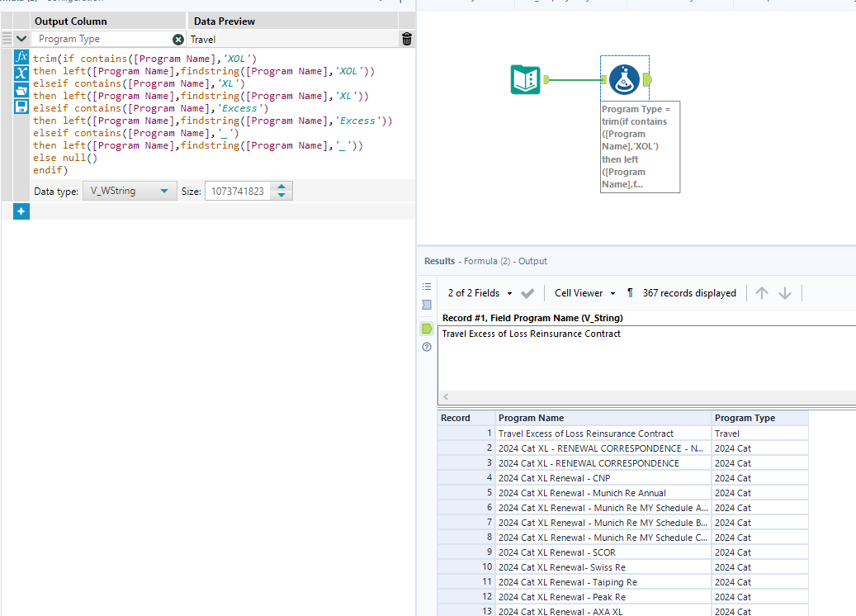The width and height of the screenshot is (856, 616).
Task: Add a new expression with plus button
Action: coord(21,212)
